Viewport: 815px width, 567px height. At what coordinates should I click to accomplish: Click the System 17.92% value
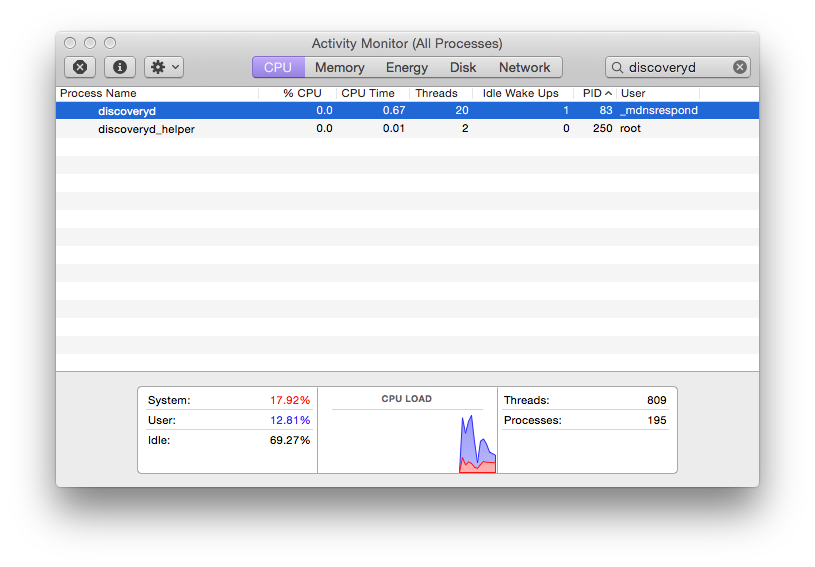290,400
